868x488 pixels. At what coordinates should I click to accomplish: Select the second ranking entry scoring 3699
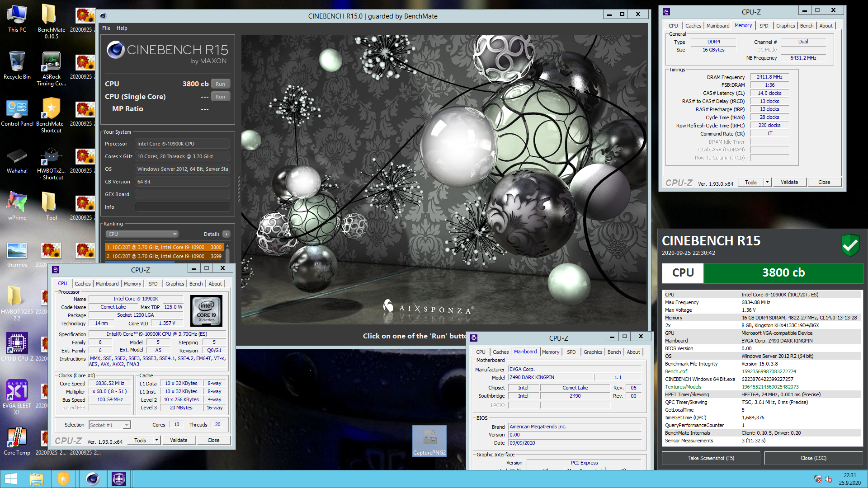pos(165,256)
